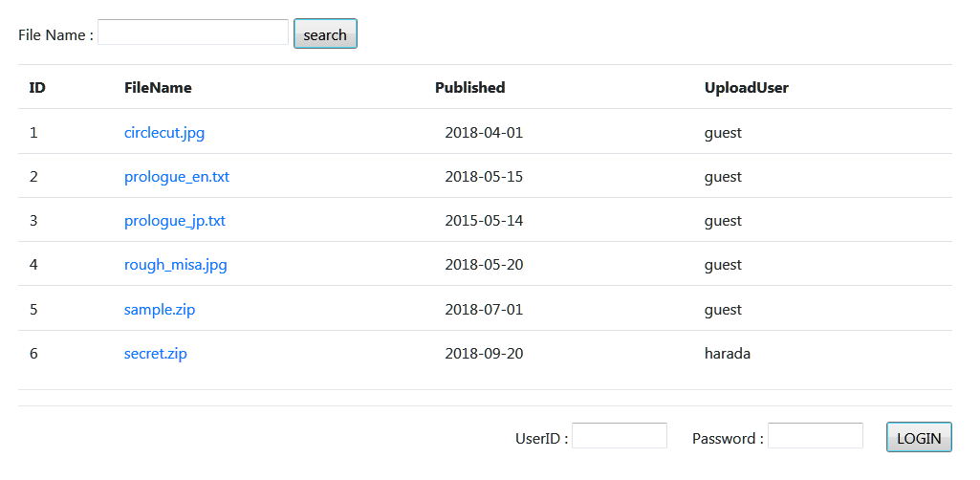Click into the UserID text box
Screen dimensions: 980x480
620,436
